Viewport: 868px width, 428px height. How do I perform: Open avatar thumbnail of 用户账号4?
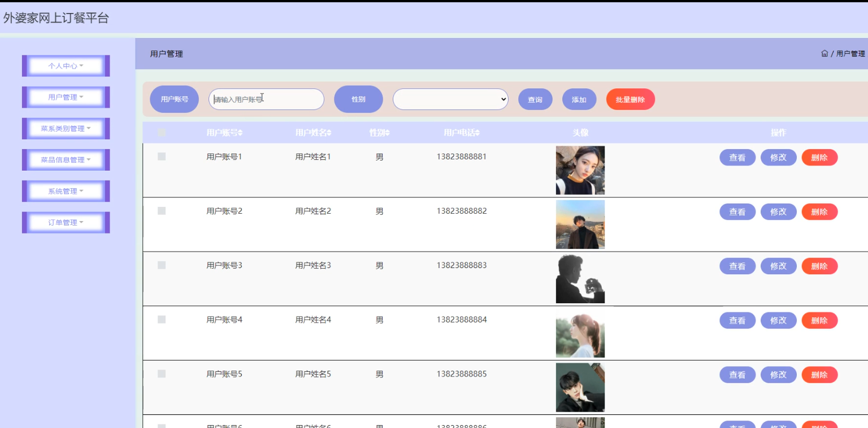tap(580, 333)
